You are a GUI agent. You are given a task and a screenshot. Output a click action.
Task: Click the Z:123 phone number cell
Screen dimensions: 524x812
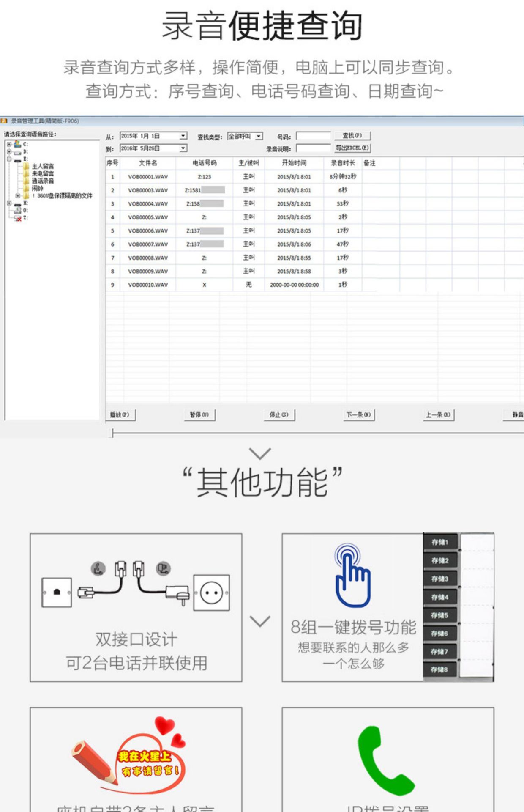coord(205,177)
